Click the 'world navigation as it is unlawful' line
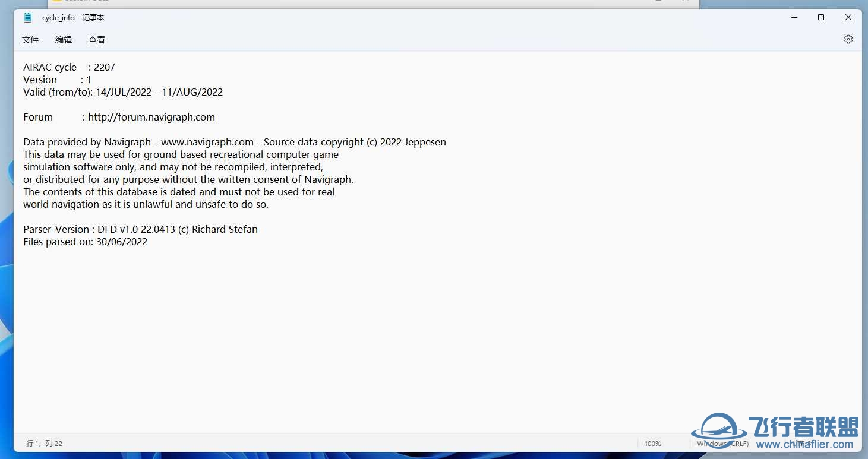The height and width of the screenshot is (459, 868). [146, 204]
